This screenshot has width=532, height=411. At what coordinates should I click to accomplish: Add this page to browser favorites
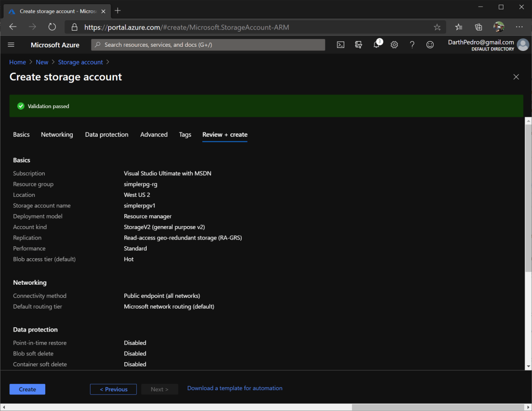coord(437,27)
